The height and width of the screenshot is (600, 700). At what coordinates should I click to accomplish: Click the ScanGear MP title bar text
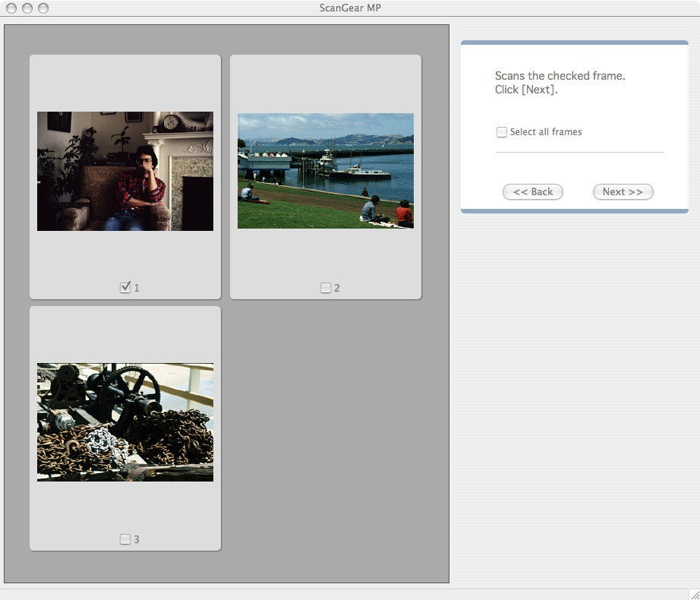click(x=350, y=8)
